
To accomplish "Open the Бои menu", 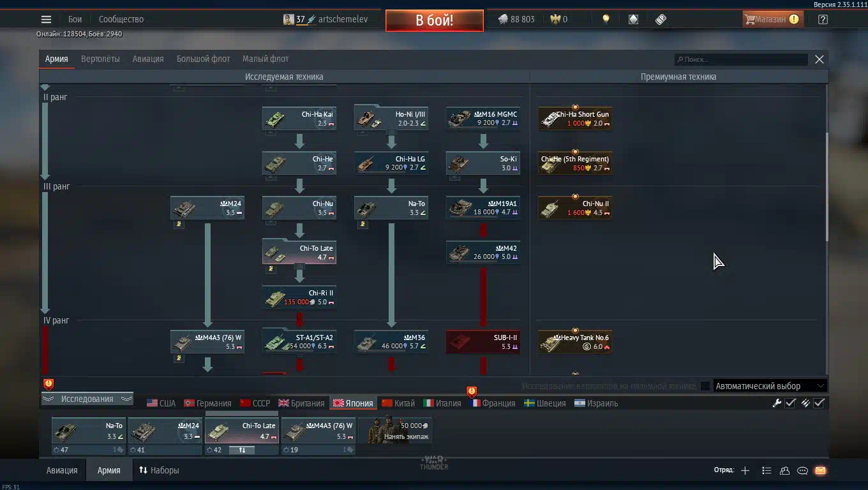I will (x=75, y=19).
